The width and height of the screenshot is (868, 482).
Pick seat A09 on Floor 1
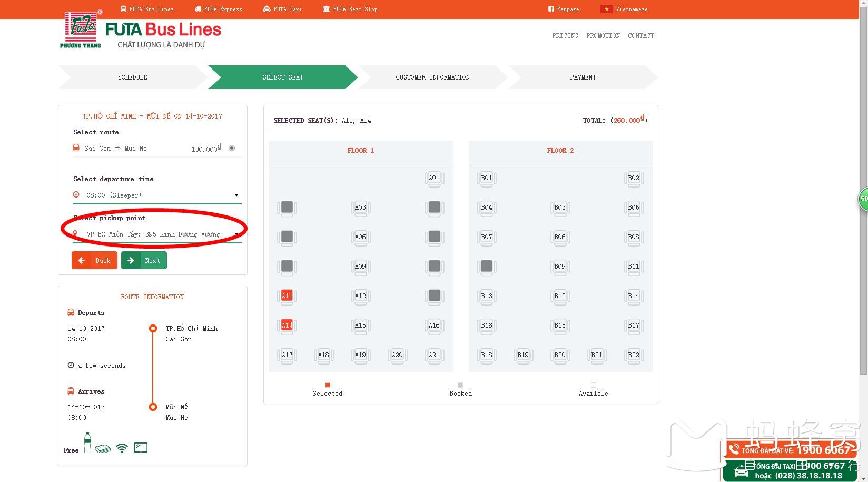(360, 267)
